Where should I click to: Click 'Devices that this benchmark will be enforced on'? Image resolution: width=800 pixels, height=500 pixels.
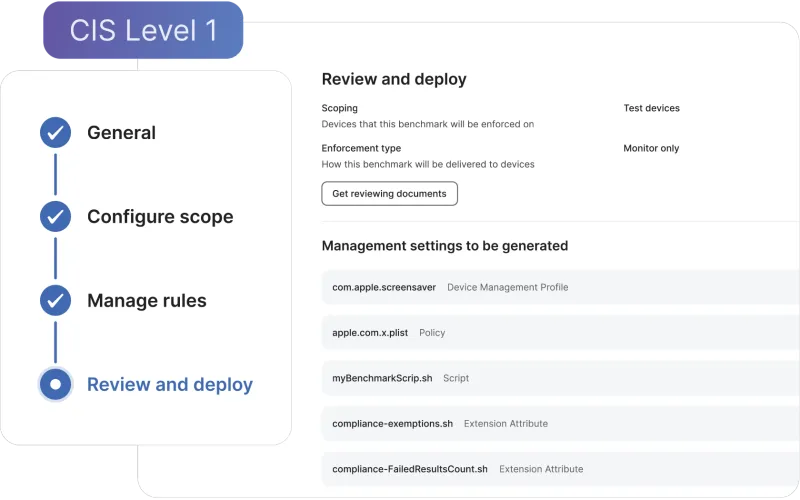pyautogui.click(x=428, y=124)
